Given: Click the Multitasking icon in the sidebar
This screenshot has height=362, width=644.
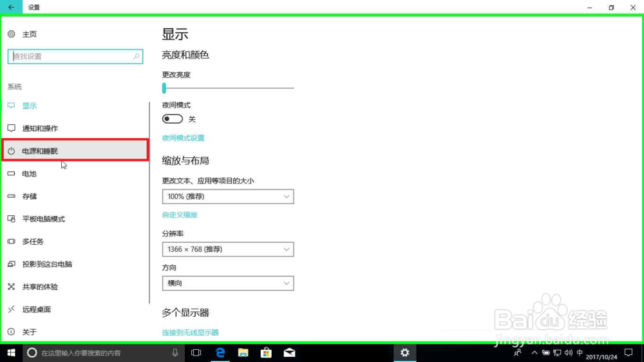Looking at the screenshot, I should tap(12, 241).
